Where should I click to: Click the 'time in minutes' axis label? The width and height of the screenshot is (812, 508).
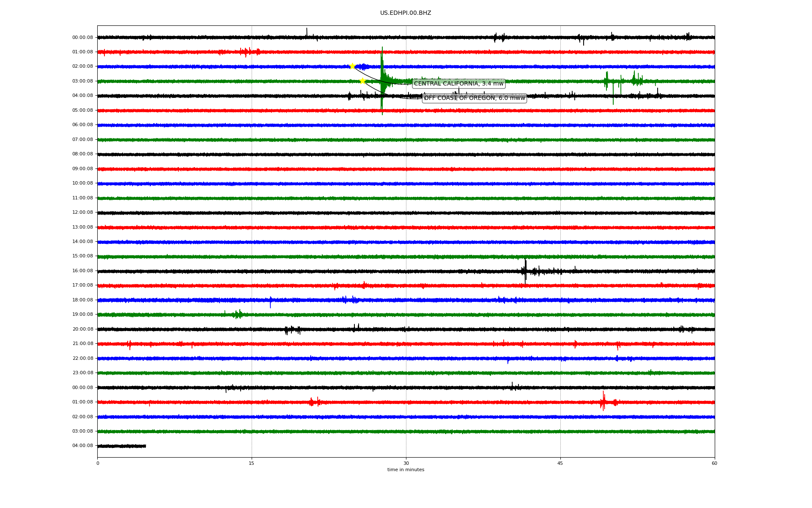pos(406,470)
